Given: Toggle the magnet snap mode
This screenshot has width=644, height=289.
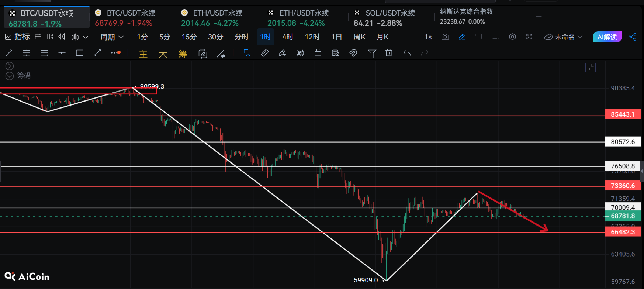Looking at the screenshot, I should click(353, 53).
